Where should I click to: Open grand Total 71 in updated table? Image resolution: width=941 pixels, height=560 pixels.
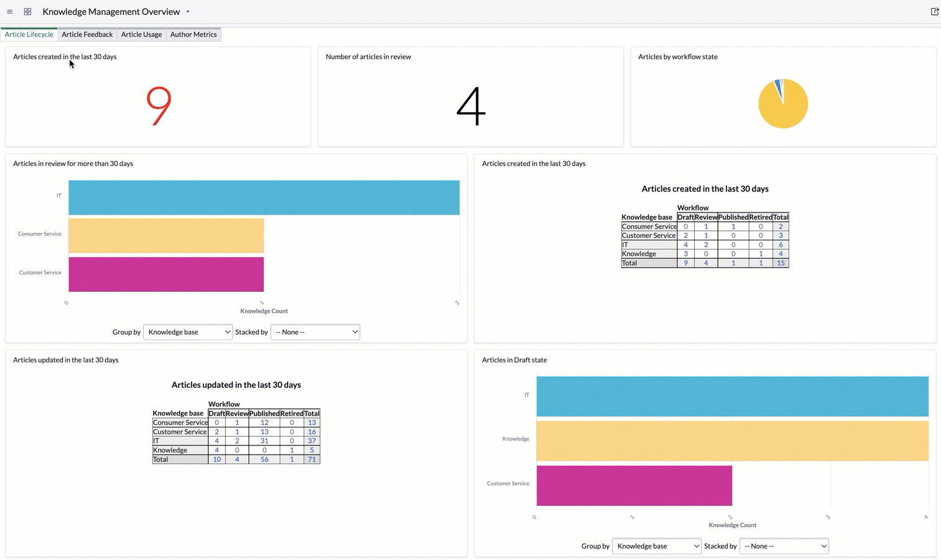tap(312, 460)
